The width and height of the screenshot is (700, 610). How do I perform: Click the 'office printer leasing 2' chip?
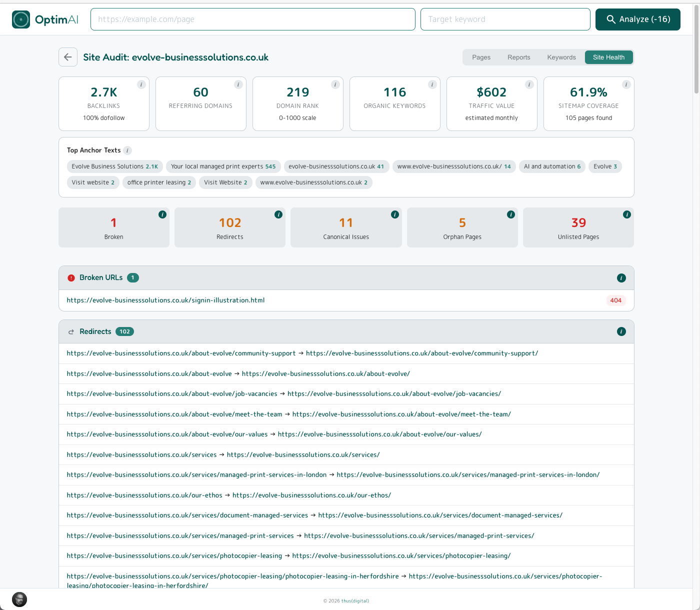click(159, 182)
